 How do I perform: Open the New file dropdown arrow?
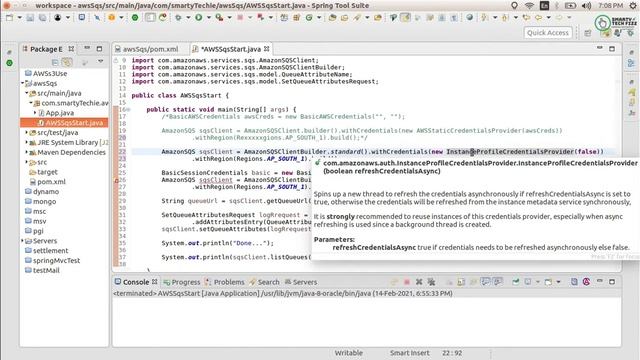coord(19,18)
